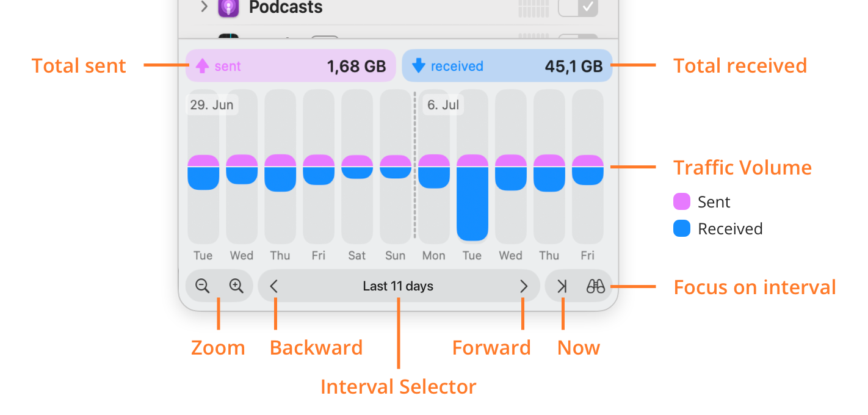Go forward one interval

(x=523, y=286)
